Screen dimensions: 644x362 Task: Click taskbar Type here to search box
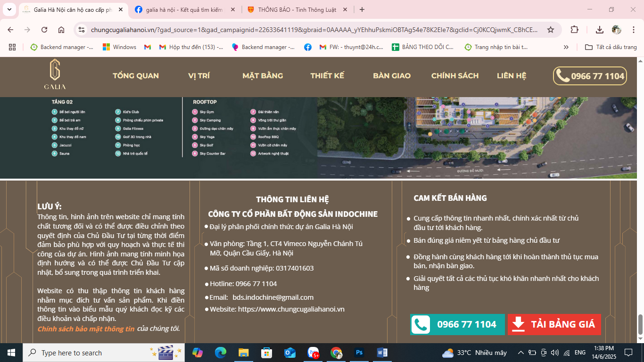(104, 353)
